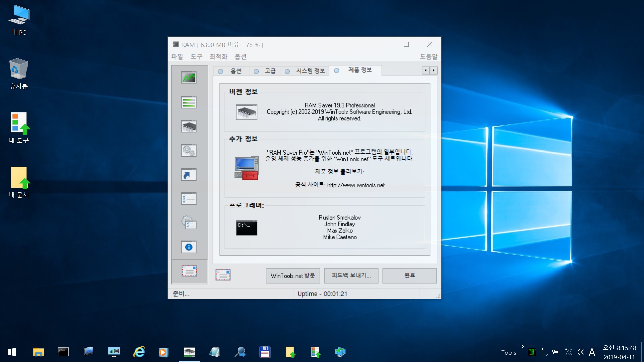Screen dimensions: 644x362
Task: Click the envelope icon beside WinTools.net button
Action: click(x=223, y=275)
